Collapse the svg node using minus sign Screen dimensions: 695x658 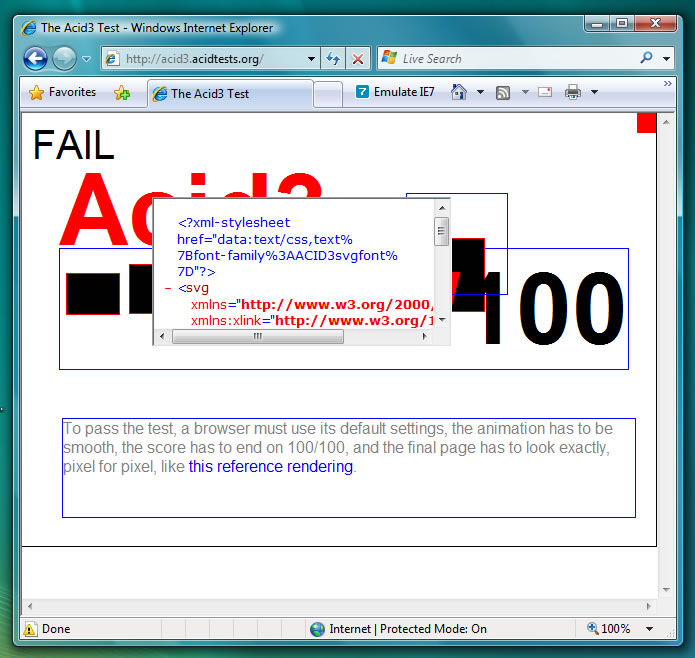[x=168, y=288]
